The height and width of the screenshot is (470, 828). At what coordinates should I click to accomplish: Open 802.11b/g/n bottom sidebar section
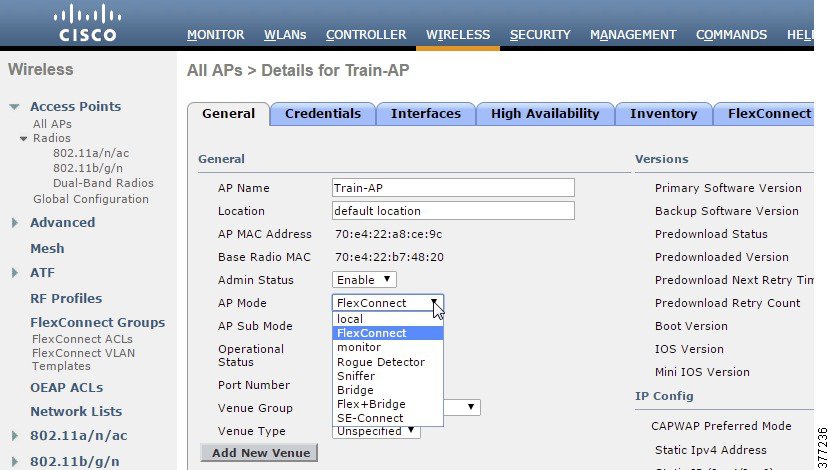[75, 462]
